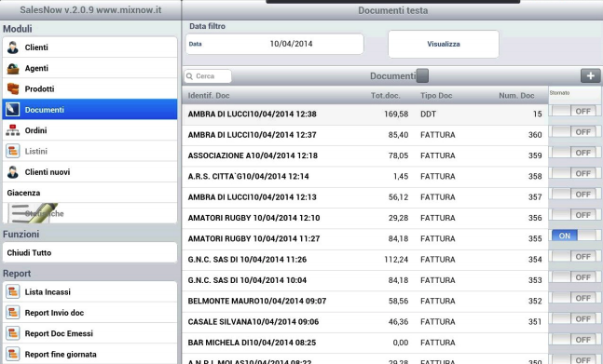Click the Report Doc Emessi icon
The image size is (603, 364).
point(13,333)
